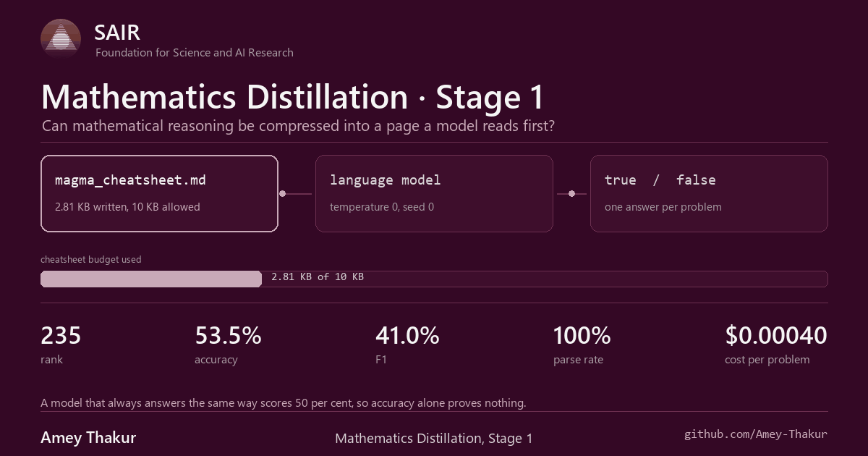This screenshot has height=456, width=868.
Task: Click the accuracy value 53.5%
Action: tap(228, 336)
